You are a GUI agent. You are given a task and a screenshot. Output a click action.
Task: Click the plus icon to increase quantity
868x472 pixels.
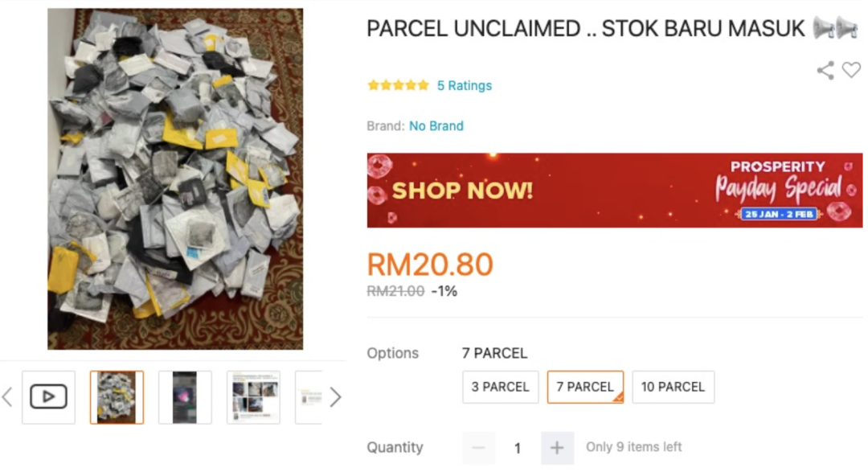coord(556,447)
